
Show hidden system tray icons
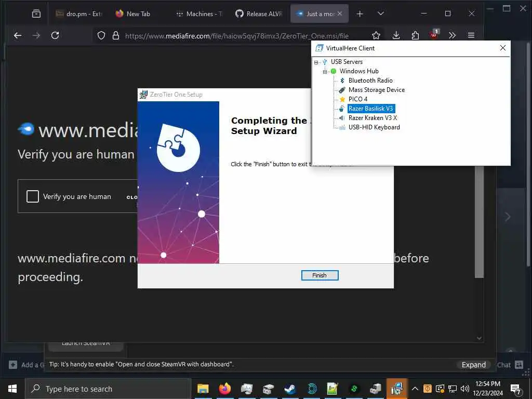coord(415,389)
